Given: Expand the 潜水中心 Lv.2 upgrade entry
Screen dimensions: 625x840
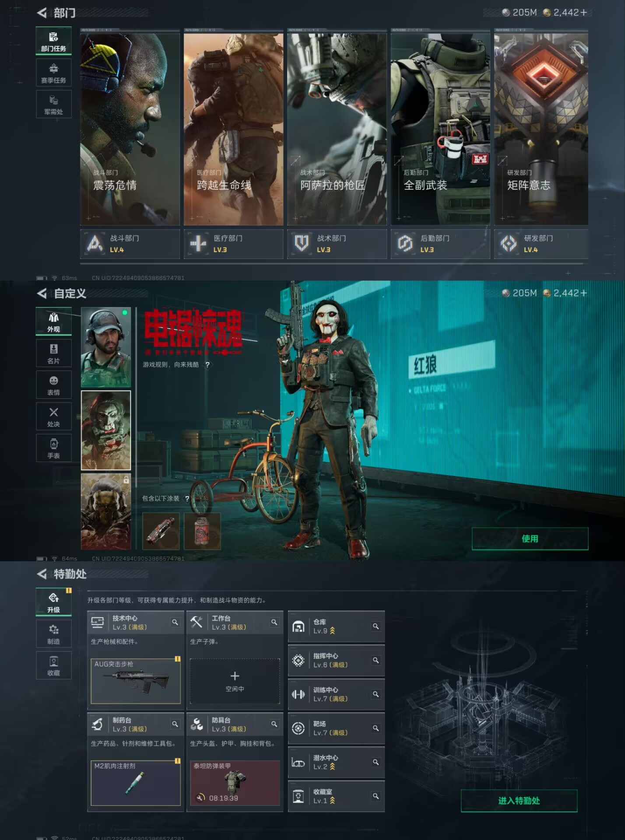Looking at the screenshot, I should click(336, 762).
